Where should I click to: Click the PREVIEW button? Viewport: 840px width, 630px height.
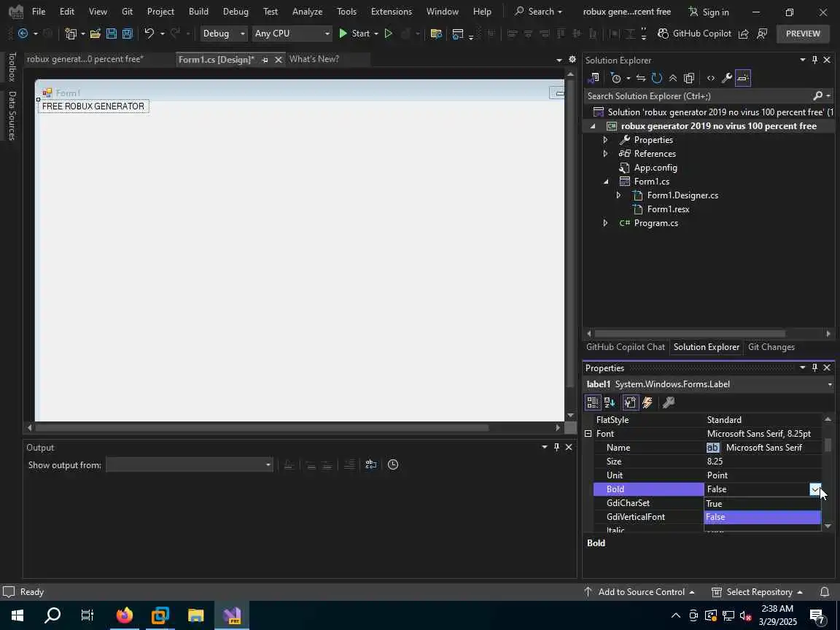point(803,34)
